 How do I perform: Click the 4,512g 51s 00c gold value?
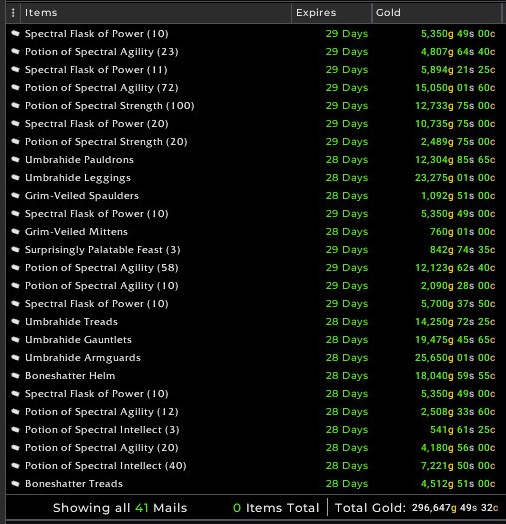(458, 484)
